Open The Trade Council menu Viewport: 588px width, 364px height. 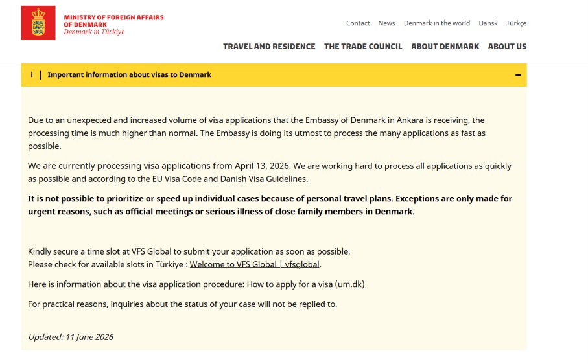pyautogui.click(x=363, y=47)
